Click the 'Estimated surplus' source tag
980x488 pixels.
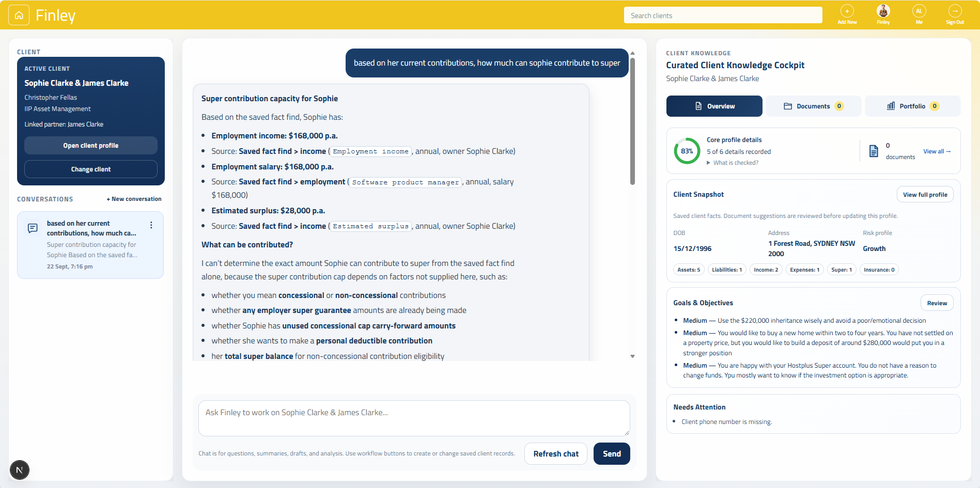pos(370,226)
